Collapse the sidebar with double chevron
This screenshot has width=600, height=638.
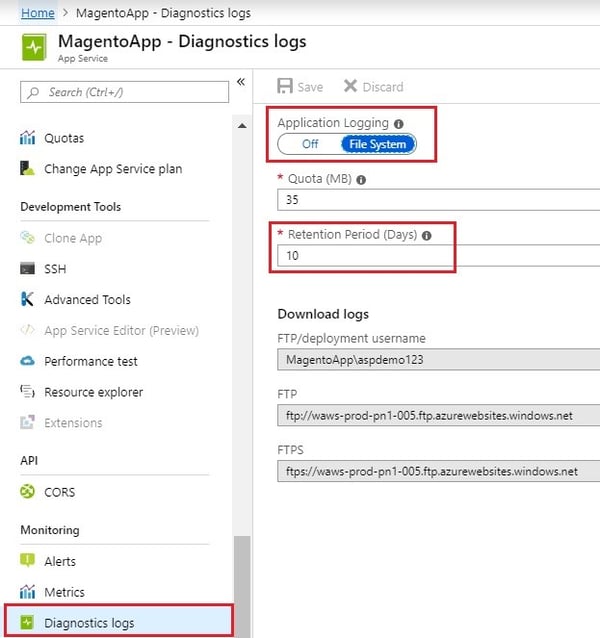[x=241, y=82]
